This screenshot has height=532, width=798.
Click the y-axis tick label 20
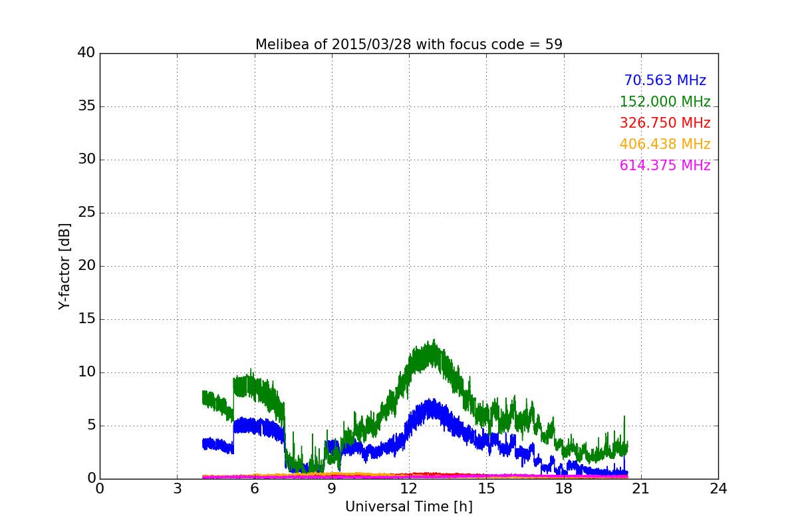pyautogui.click(x=86, y=266)
